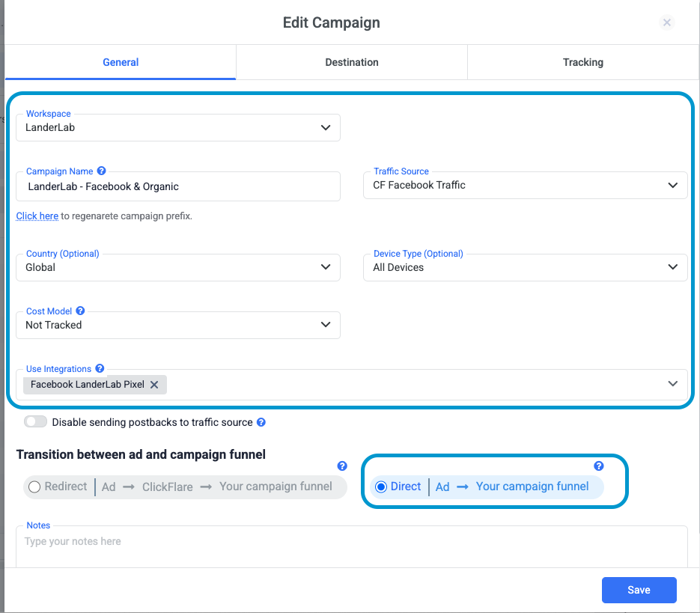700x613 pixels.
Task: Open the Country dropdown showing Global
Action: point(178,267)
